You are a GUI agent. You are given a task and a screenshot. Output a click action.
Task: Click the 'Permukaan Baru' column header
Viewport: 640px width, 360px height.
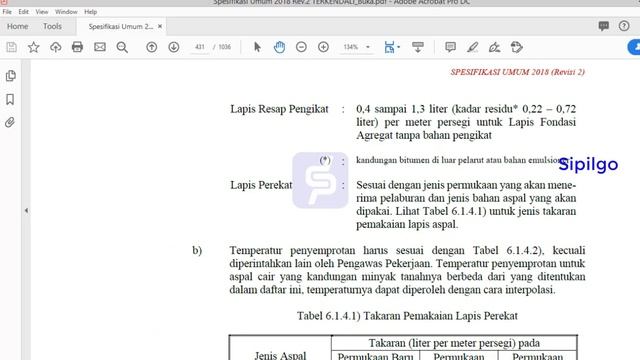coord(375,356)
